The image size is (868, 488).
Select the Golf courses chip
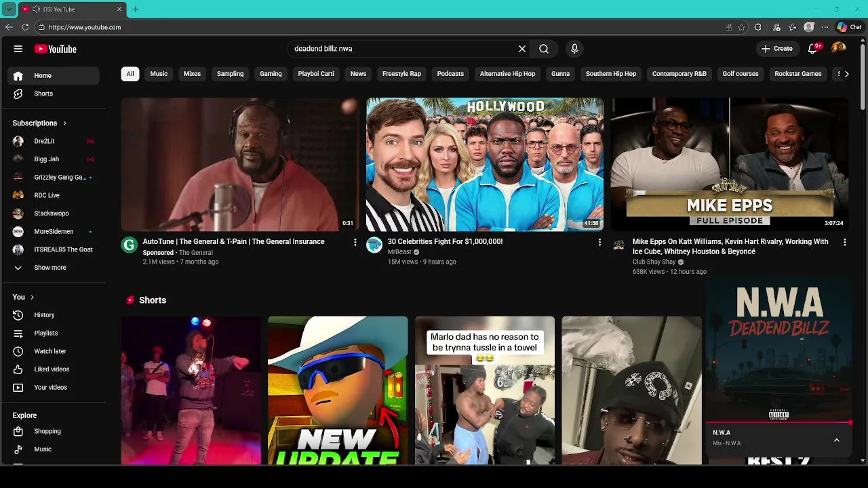[741, 74]
